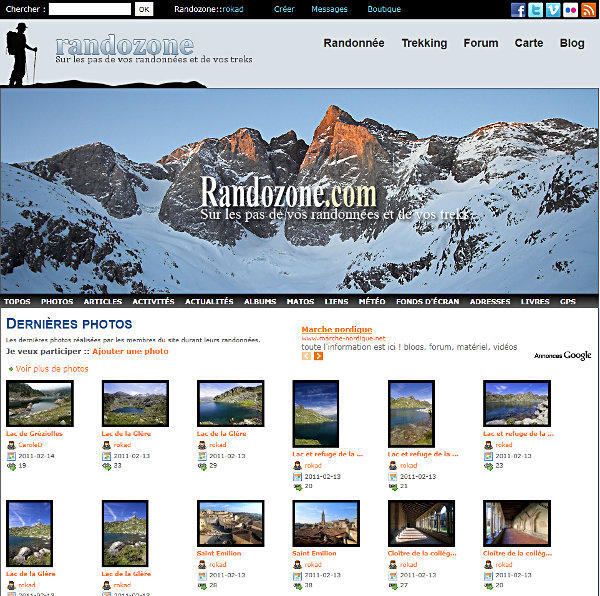The image size is (600, 596).
Task: Open the Randonnée main menu
Action: coord(354,44)
